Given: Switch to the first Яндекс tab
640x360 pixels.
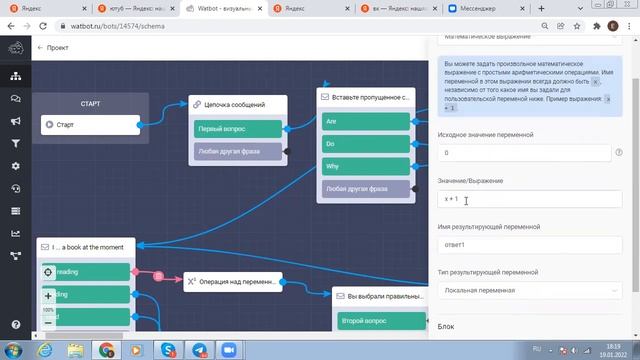Looking at the screenshot, I should click(48, 8).
